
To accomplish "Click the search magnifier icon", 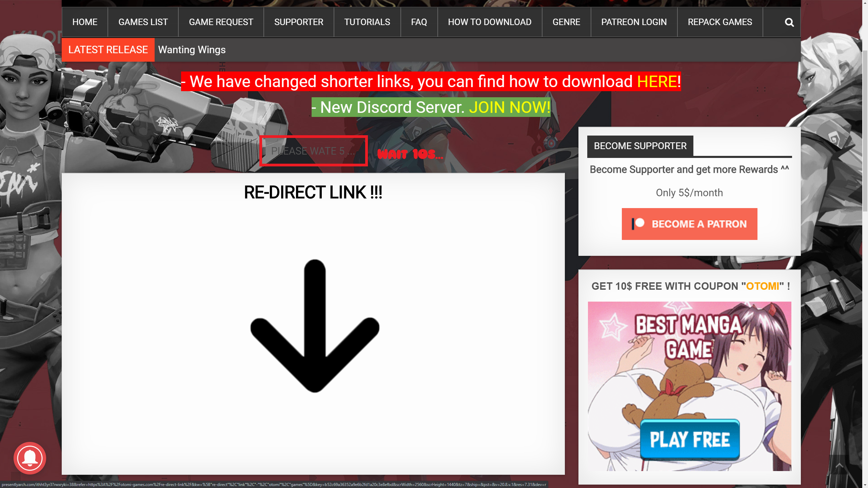I will click(789, 22).
